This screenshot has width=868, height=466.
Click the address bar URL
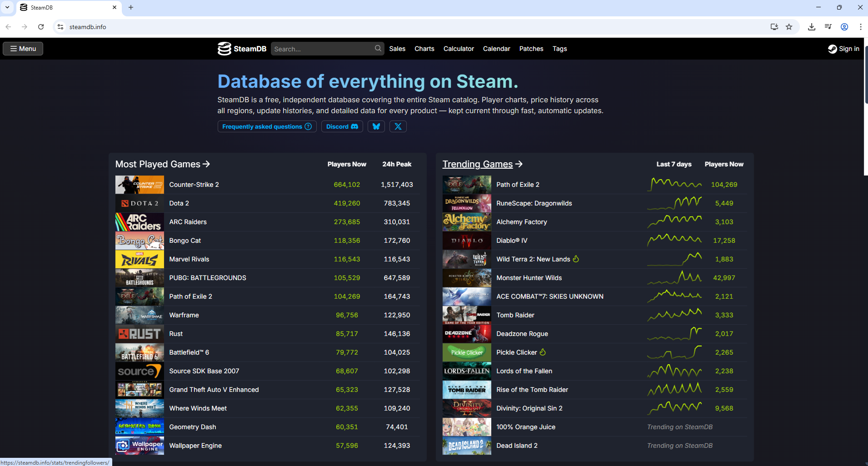(x=88, y=27)
